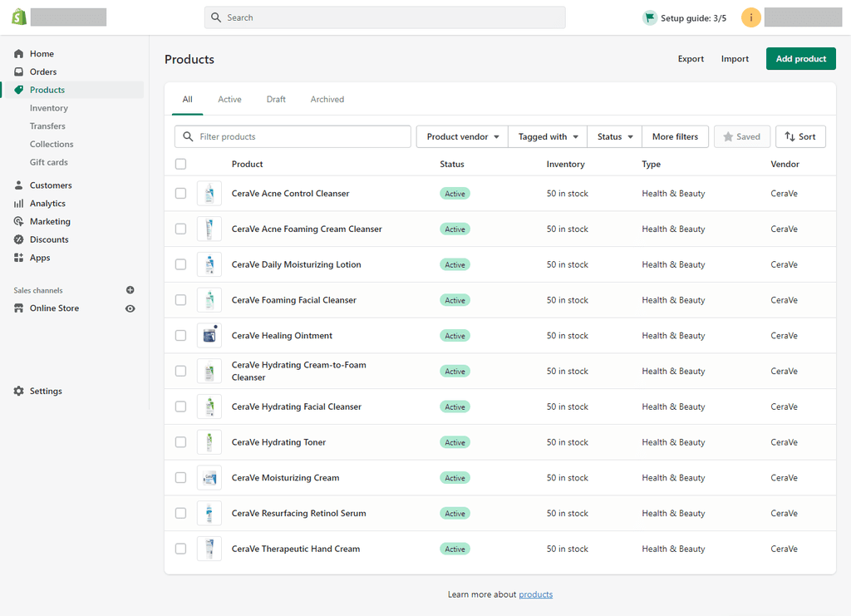Click the Discounts percent badge icon
The image size is (851, 616).
pyautogui.click(x=18, y=239)
